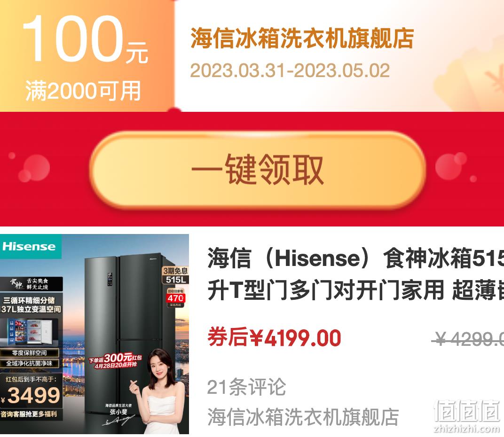
Task: Click the 全域净化抗菌净味 feature tag
Action: 29,363
